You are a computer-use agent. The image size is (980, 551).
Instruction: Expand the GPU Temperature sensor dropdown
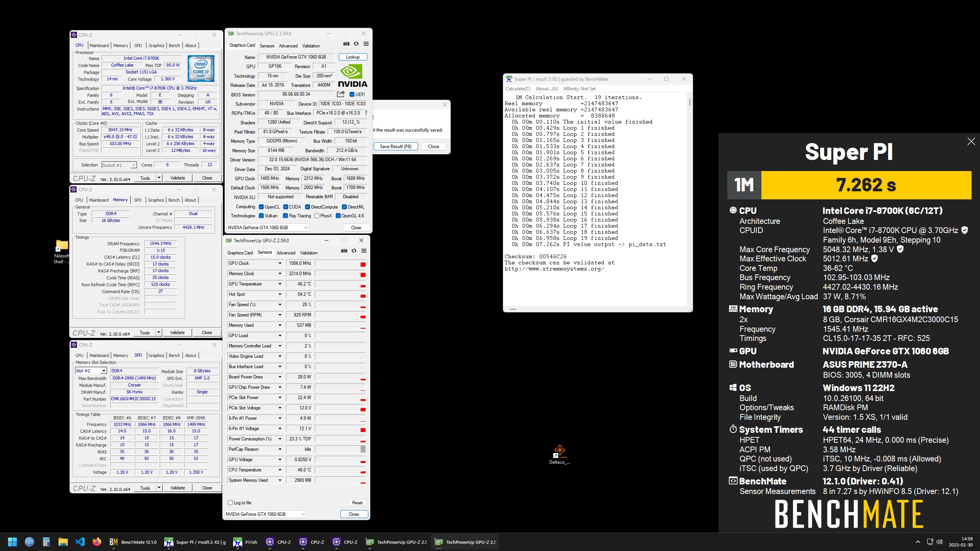pyautogui.click(x=280, y=284)
